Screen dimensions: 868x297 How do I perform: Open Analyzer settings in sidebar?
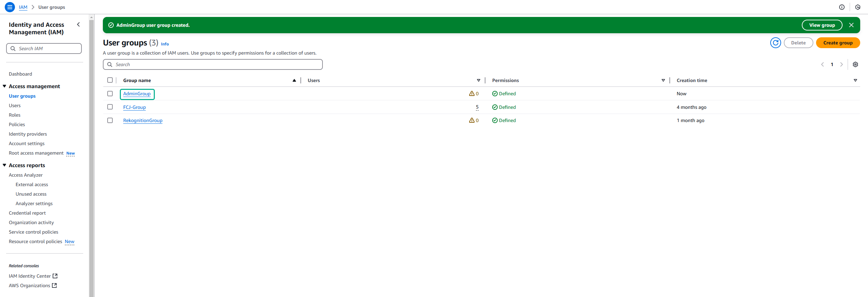34,203
